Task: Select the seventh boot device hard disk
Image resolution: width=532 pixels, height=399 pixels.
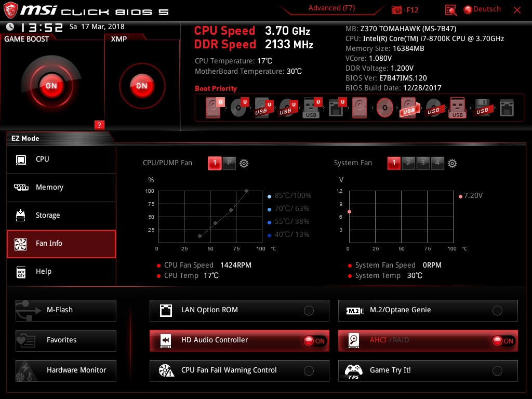Action: click(360, 108)
